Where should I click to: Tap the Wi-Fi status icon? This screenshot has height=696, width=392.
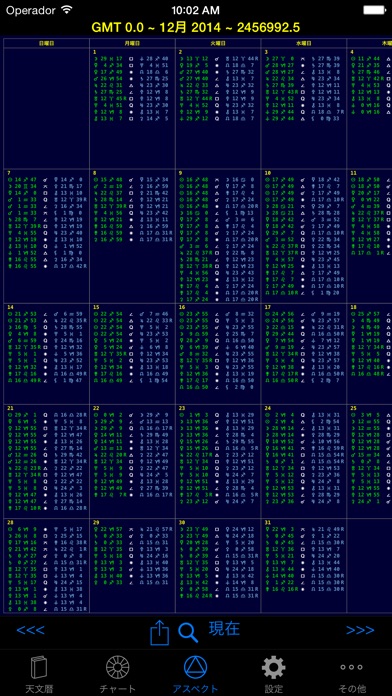pyautogui.click(x=67, y=9)
